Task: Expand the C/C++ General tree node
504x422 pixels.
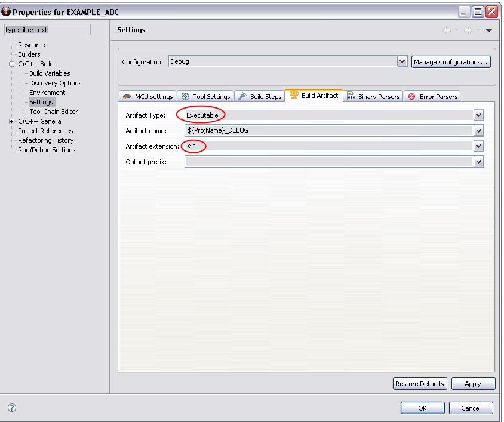Action: point(11,122)
